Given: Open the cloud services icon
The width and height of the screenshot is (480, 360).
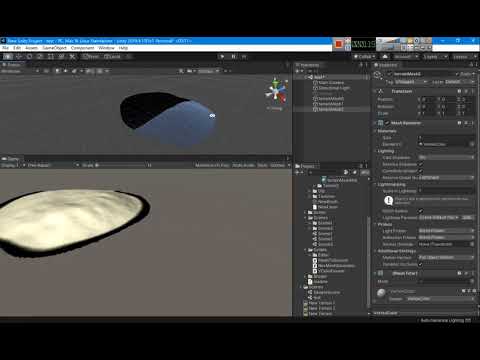Looking at the screenshot, I should click(x=385, y=57).
